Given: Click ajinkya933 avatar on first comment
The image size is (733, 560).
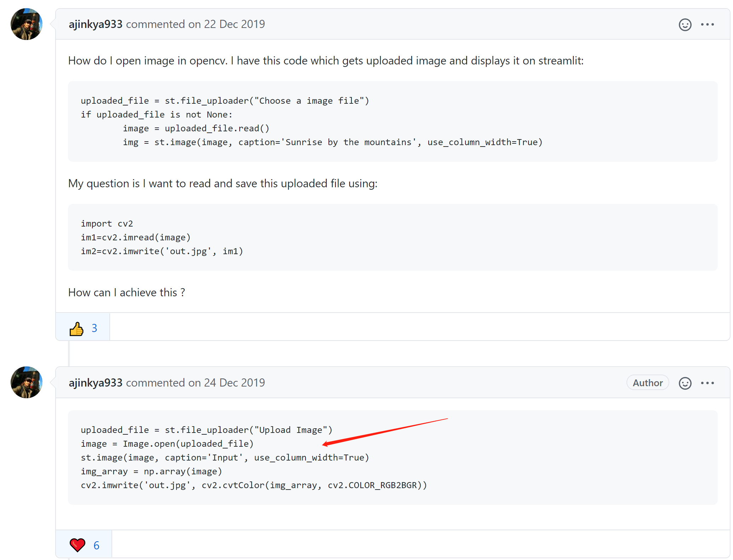Looking at the screenshot, I should [x=27, y=24].
